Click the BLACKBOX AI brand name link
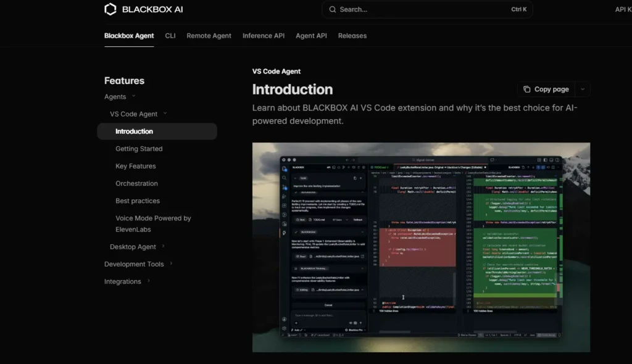 pyautogui.click(x=152, y=9)
